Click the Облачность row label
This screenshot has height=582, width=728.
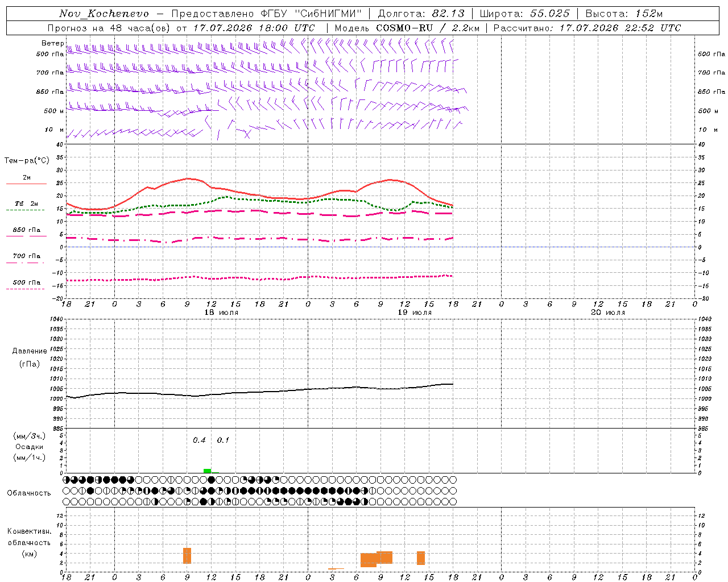(29, 493)
